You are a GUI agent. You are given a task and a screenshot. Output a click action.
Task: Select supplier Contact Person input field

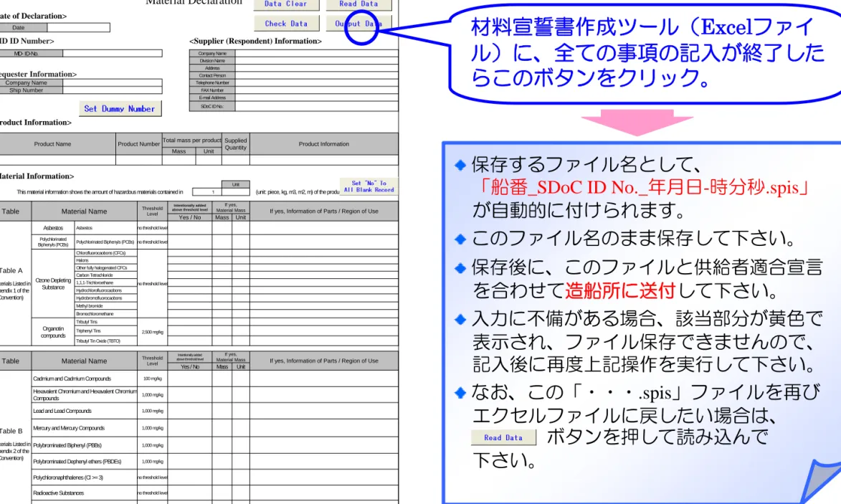pyautogui.click(x=316, y=75)
